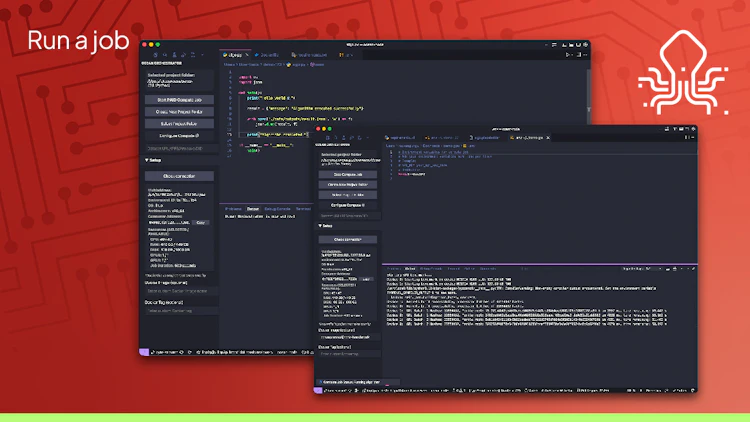
Task: Click Create New Project Folder in back window
Action: pyautogui.click(x=179, y=112)
